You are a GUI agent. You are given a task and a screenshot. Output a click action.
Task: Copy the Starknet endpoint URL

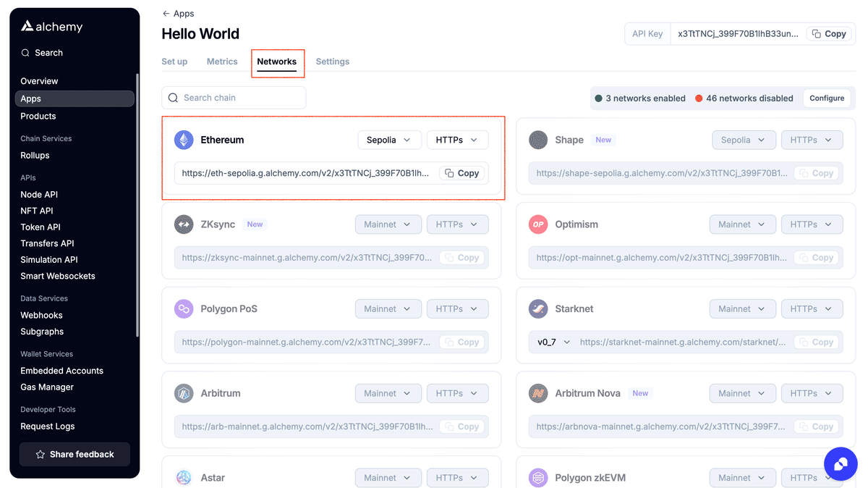(x=816, y=342)
